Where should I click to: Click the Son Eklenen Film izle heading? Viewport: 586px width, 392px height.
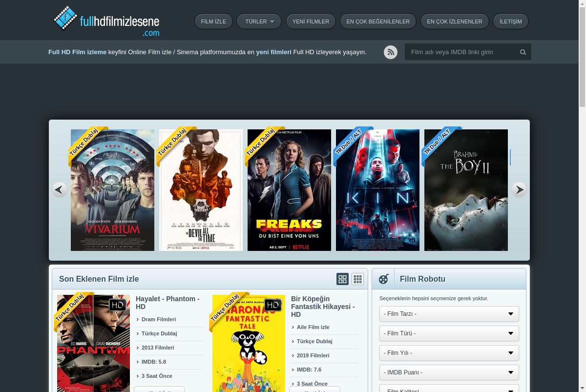(x=99, y=279)
